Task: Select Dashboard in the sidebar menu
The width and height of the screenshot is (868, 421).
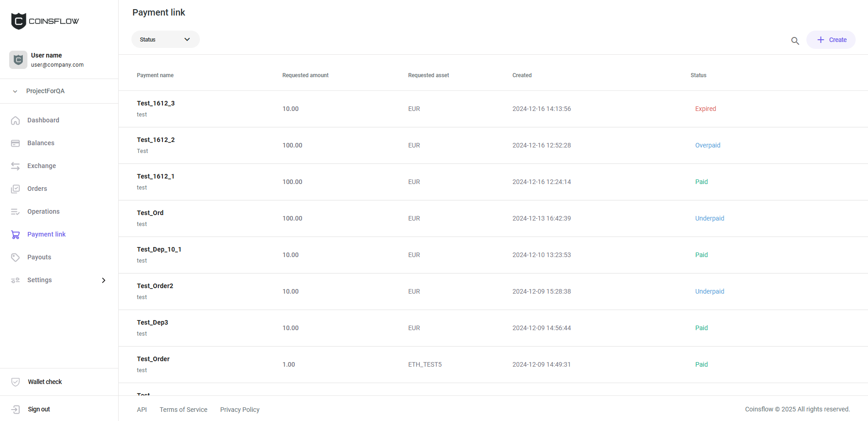Action: 43,120
